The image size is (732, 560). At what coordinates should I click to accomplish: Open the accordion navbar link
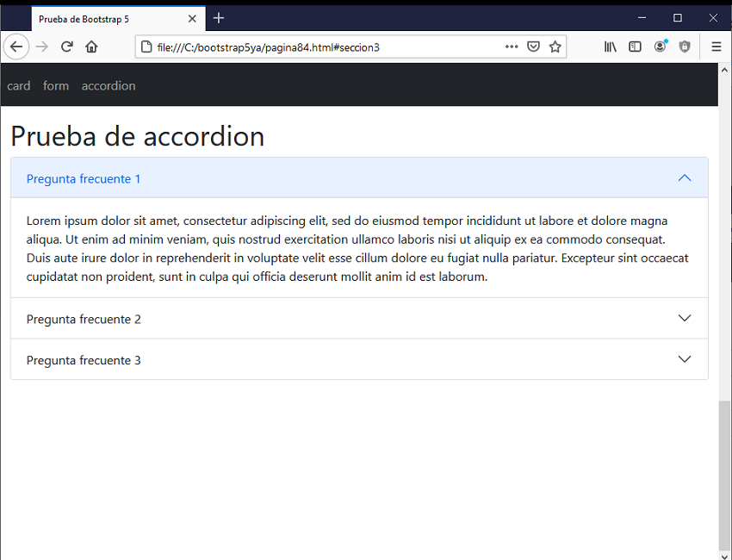coord(109,86)
